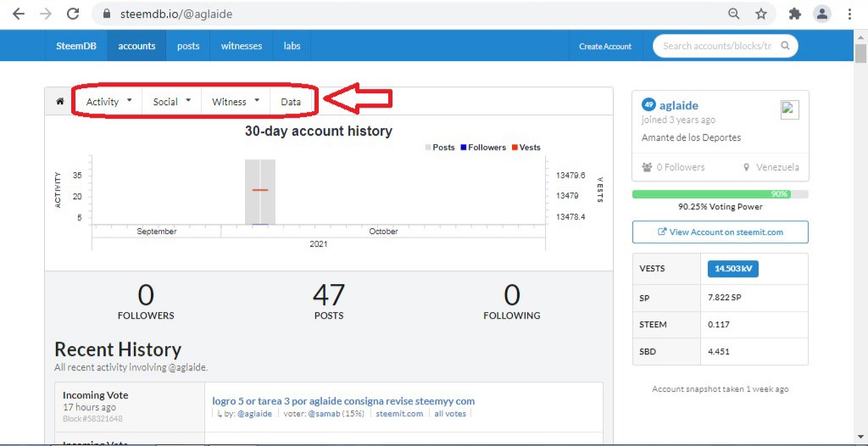Viewport: 868px width, 446px height.
Task: Click the browser forward arrow
Action: [x=46, y=14]
